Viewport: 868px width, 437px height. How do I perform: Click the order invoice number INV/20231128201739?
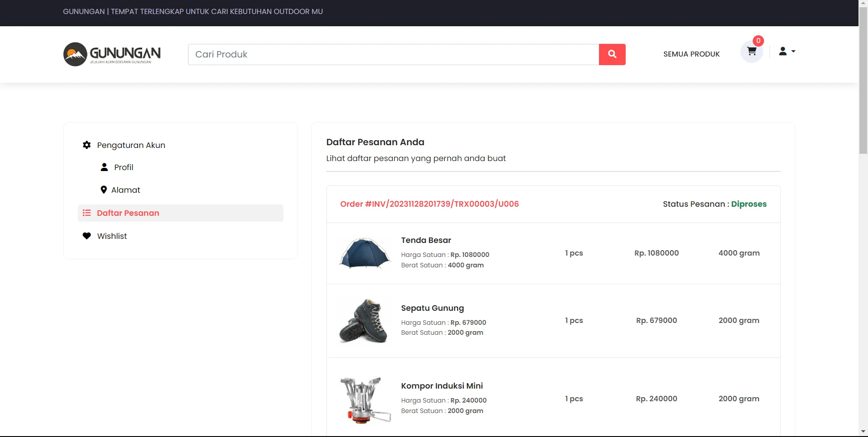point(429,204)
